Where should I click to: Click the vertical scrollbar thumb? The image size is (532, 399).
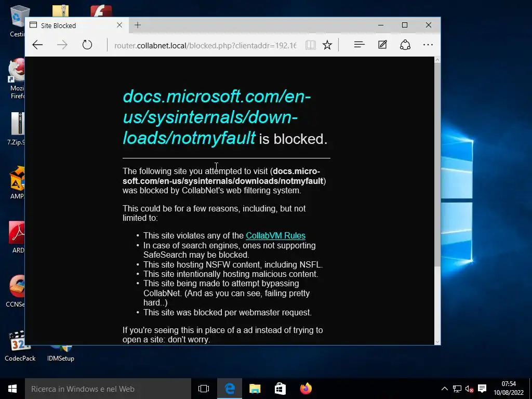coord(437,165)
